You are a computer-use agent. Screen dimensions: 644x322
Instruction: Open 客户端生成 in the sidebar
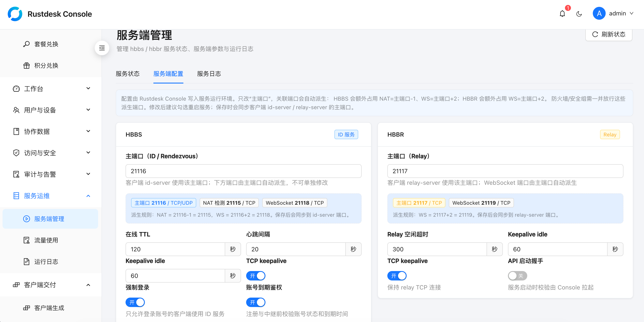(x=50, y=308)
